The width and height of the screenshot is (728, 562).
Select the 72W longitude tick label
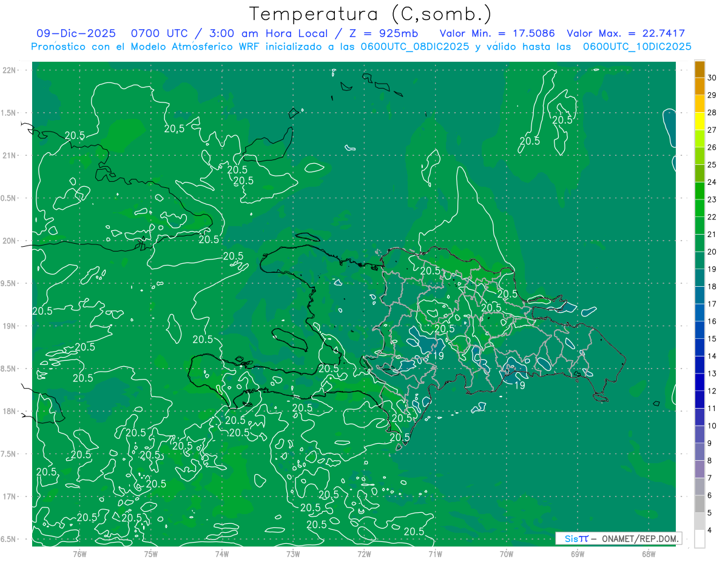point(364,554)
